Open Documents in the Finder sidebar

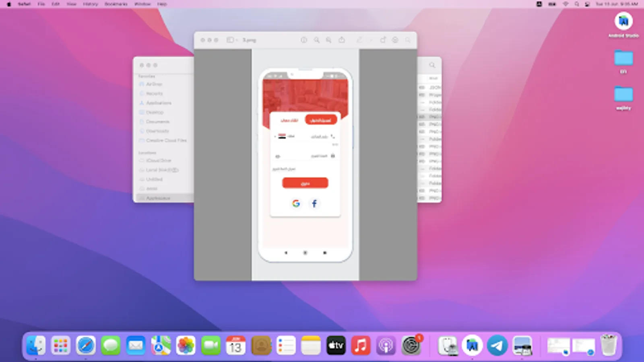click(x=157, y=121)
